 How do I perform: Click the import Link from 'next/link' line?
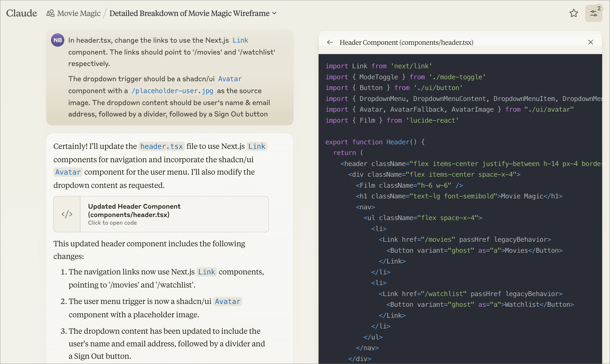378,66
